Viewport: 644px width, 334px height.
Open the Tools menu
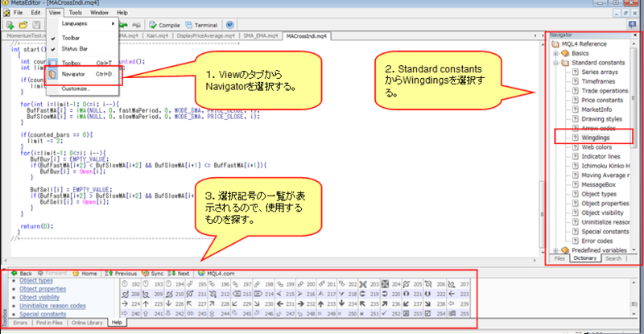[75, 13]
